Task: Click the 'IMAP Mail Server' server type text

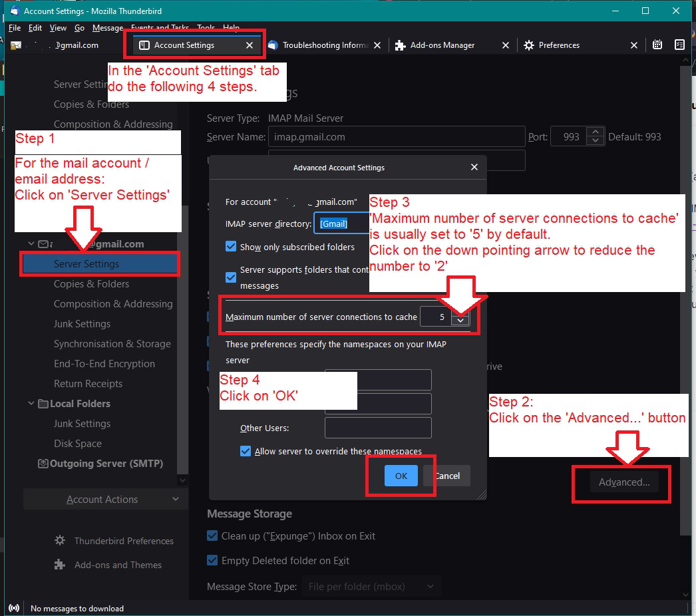Action: [305, 118]
